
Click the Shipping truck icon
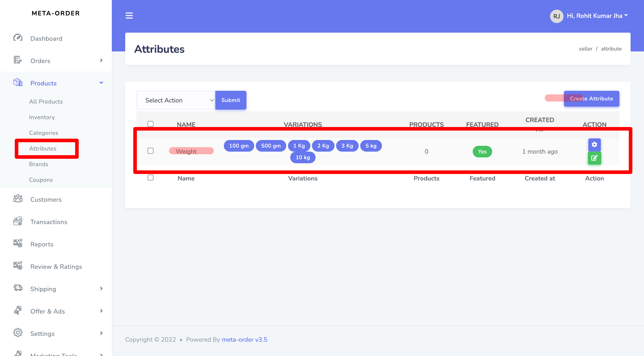point(18,288)
